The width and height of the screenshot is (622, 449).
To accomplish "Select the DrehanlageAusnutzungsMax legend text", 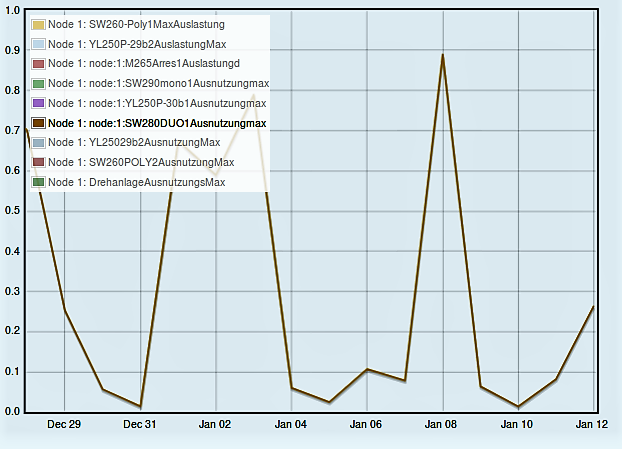I will click(x=136, y=182).
